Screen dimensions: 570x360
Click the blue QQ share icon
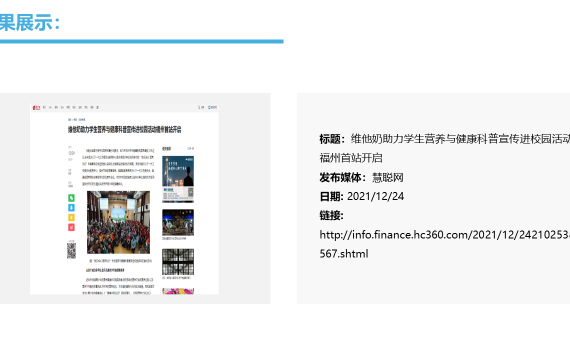click(x=71, y=208)
